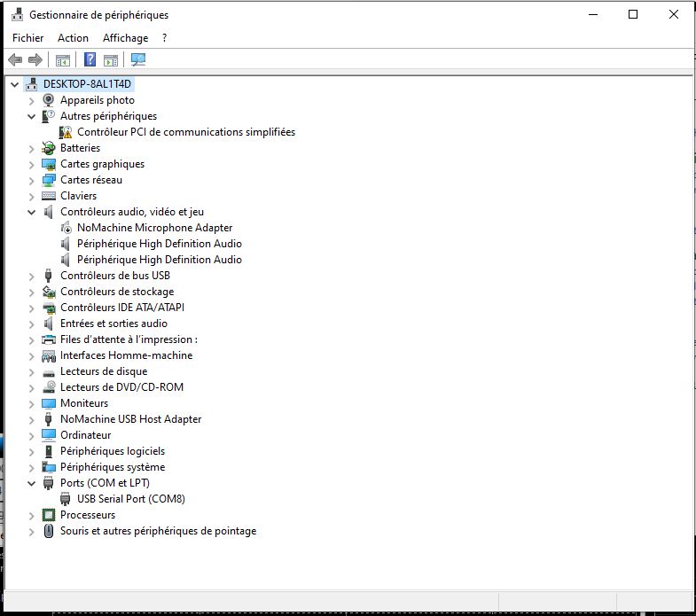Click the Claviers keyboard icon

49,196
